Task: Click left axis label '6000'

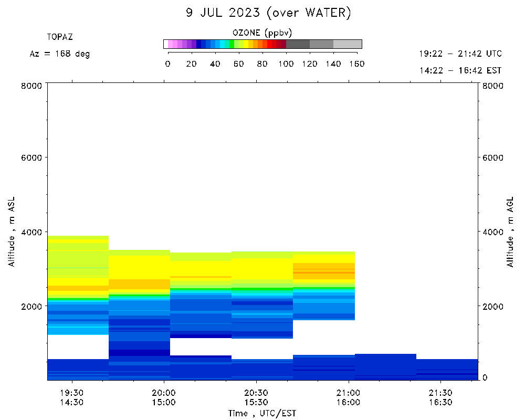Action: (x=32, y=157)
